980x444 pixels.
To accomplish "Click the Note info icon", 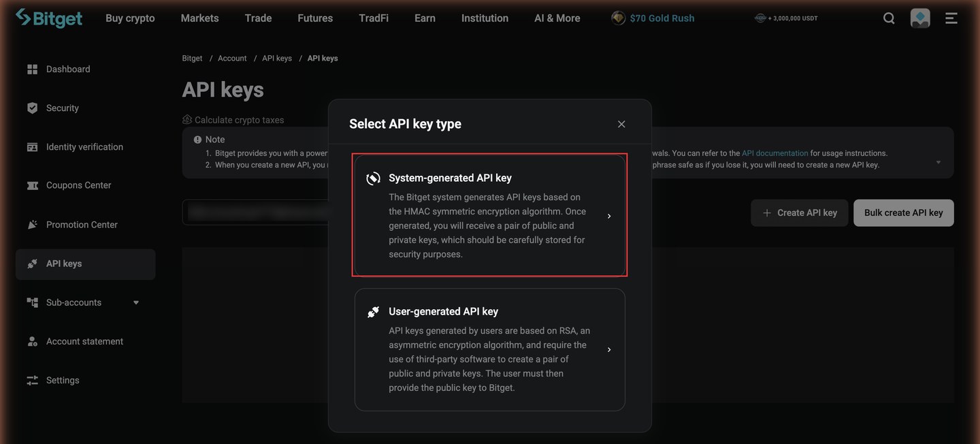I will 197,140.
